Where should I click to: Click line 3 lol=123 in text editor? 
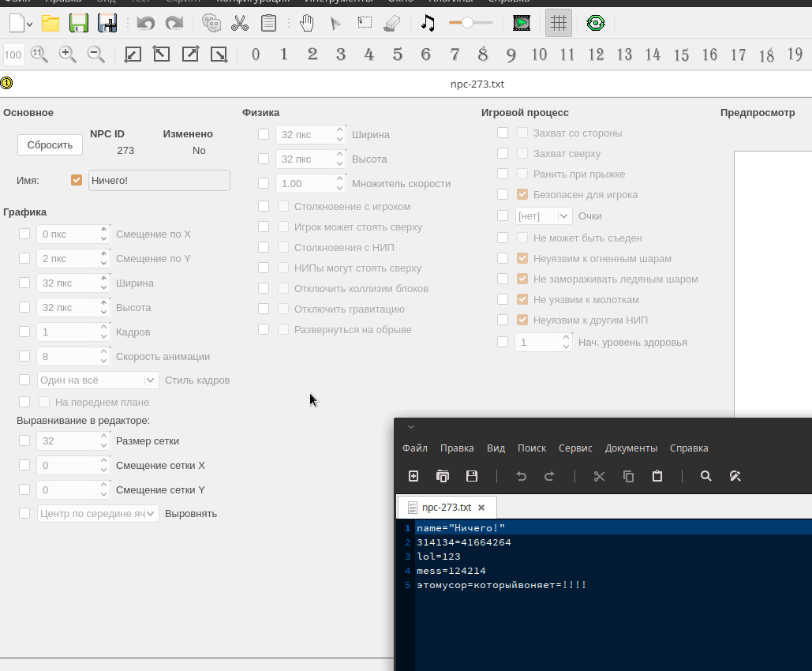[438, 557]
